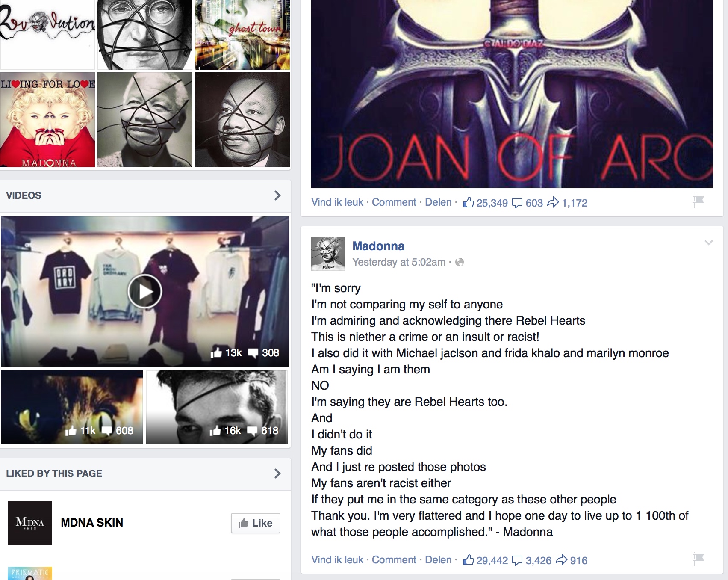This screenshot has height=580, width=728.
Task: Expand the Videos section chevron
Action: [x=277, y=195]
